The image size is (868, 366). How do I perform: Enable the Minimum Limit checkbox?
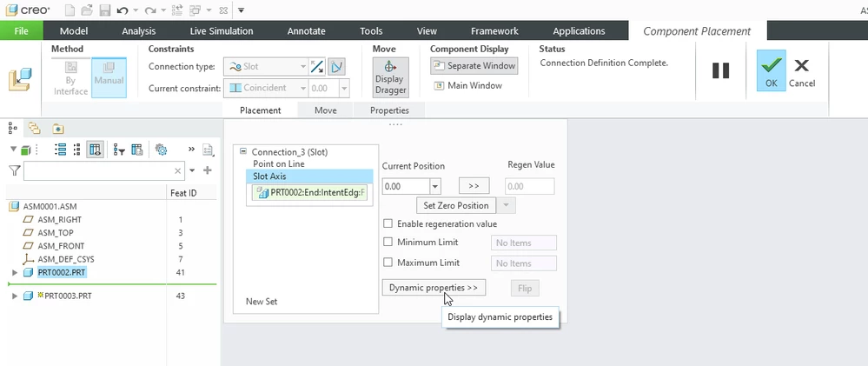[x=388, y=242]
